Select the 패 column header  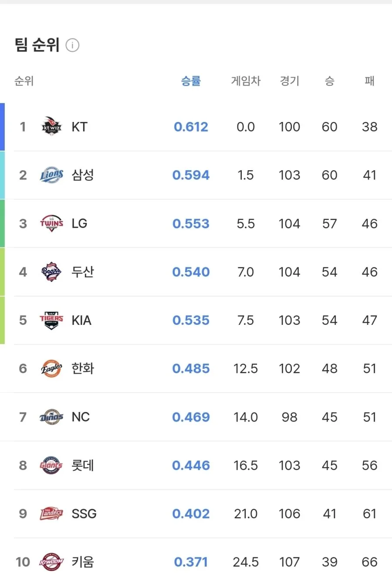pos(369,81)
